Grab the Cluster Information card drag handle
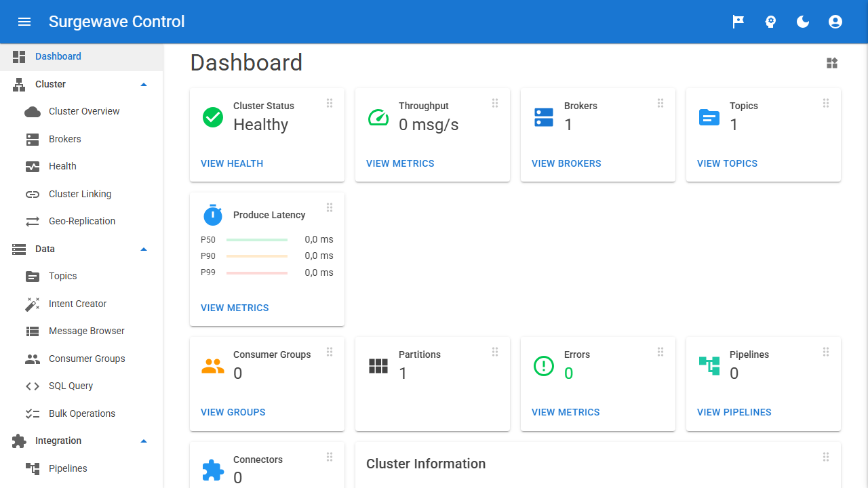The height and width of the screenshot is (488, 868). 826,457
